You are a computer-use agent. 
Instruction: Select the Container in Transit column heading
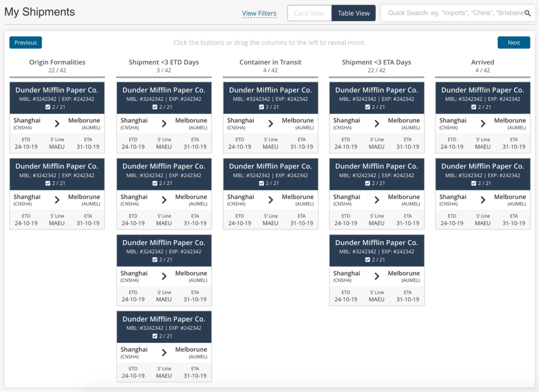pyautogui.click(x=270, y=62)
